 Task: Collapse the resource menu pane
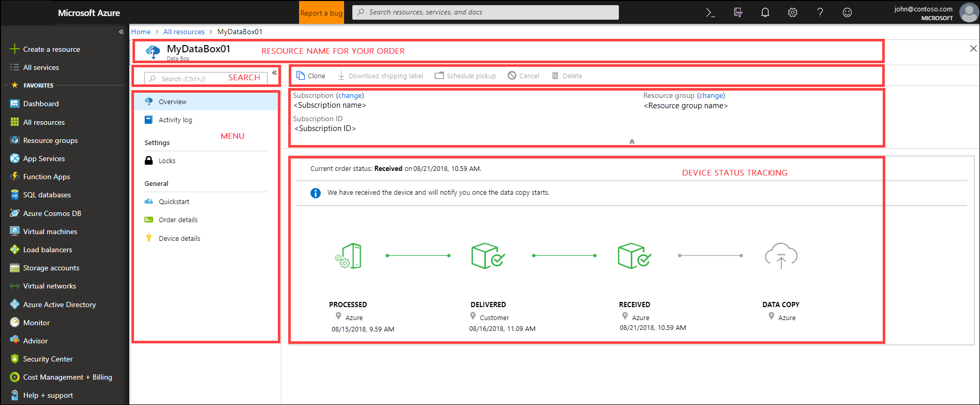(x=274, y=73)
